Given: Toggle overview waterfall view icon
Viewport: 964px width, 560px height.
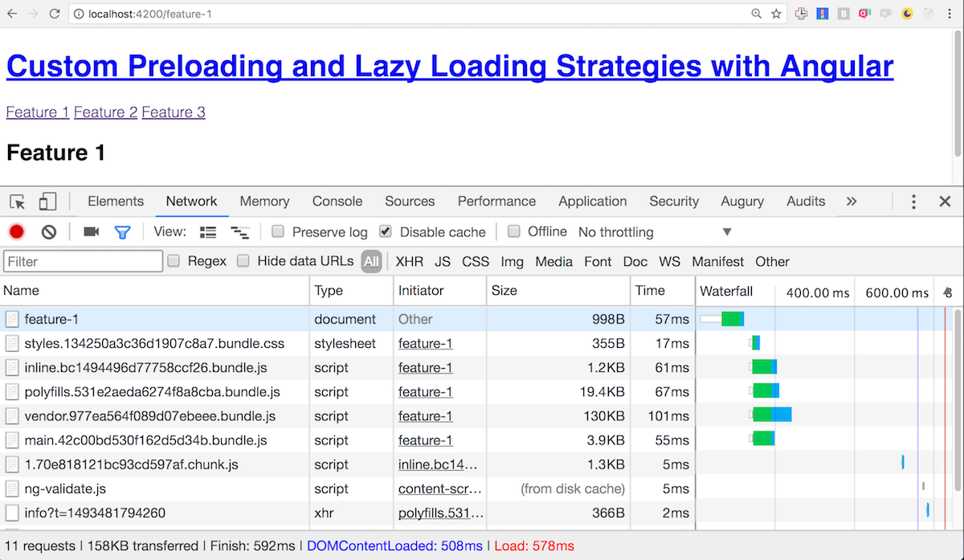Looking at the screenshot, I should tap(239, 232).
